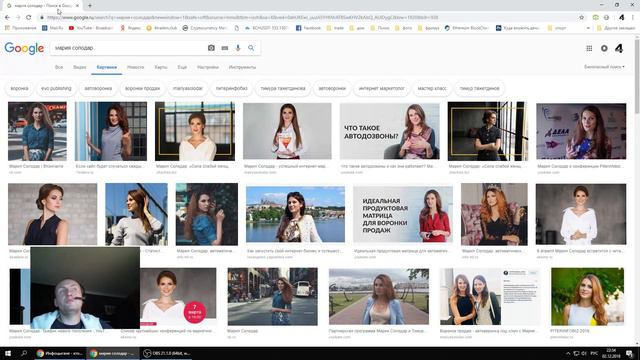Open the PITERINFOBIZ 2018 image
640x360 pixels.
pyautogui.click(x=587, y=297)
